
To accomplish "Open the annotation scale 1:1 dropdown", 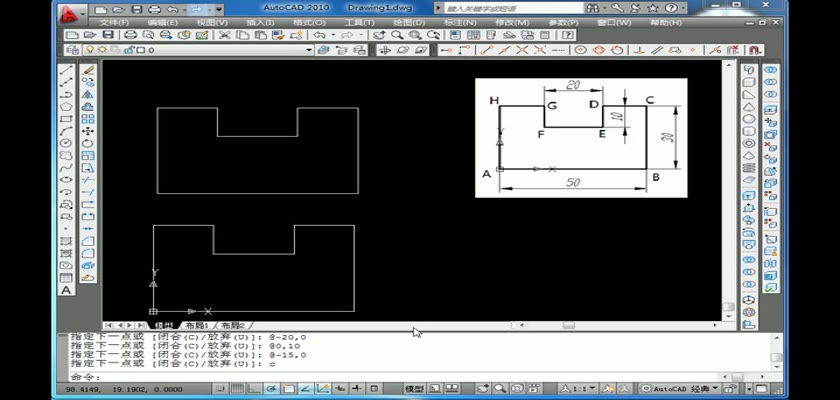I will (x=579, y=387).
